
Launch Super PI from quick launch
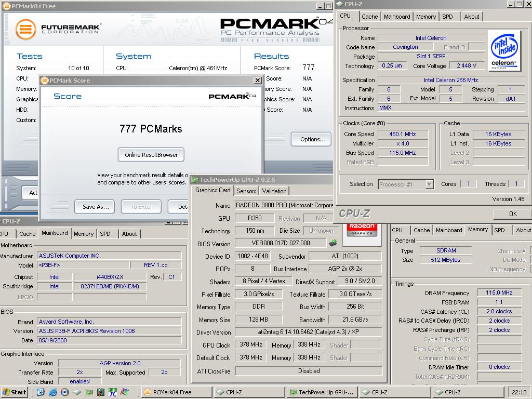tap(113, 392)
